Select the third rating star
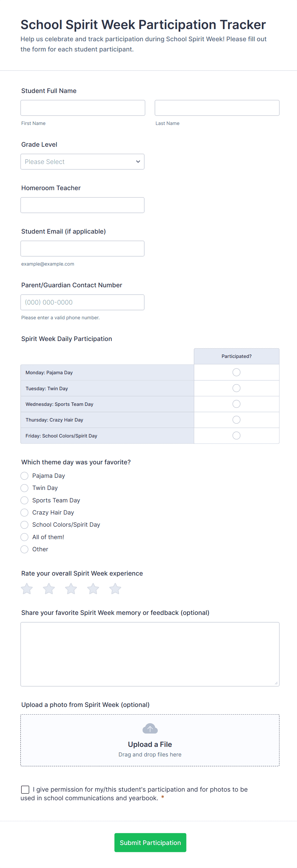Screen dimensions: 297x868 tap(71, 589)
